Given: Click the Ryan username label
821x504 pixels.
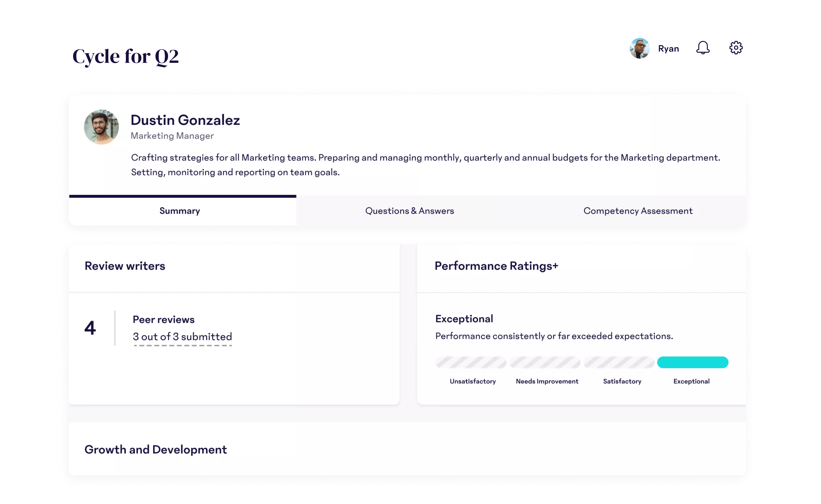Looking at the screenshot, I should point(668,49).
